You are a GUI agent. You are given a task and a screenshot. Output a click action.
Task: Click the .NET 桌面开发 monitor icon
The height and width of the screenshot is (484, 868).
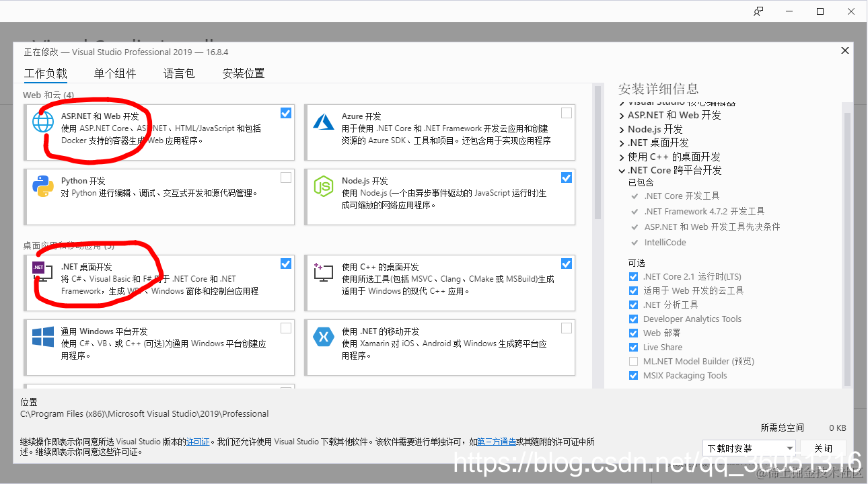point(42,272)
